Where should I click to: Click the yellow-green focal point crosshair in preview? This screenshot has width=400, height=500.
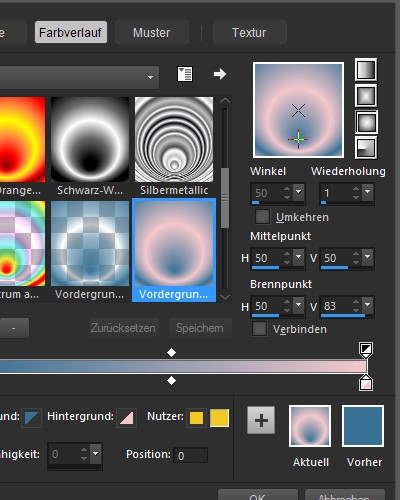click(x=298, y=139)
